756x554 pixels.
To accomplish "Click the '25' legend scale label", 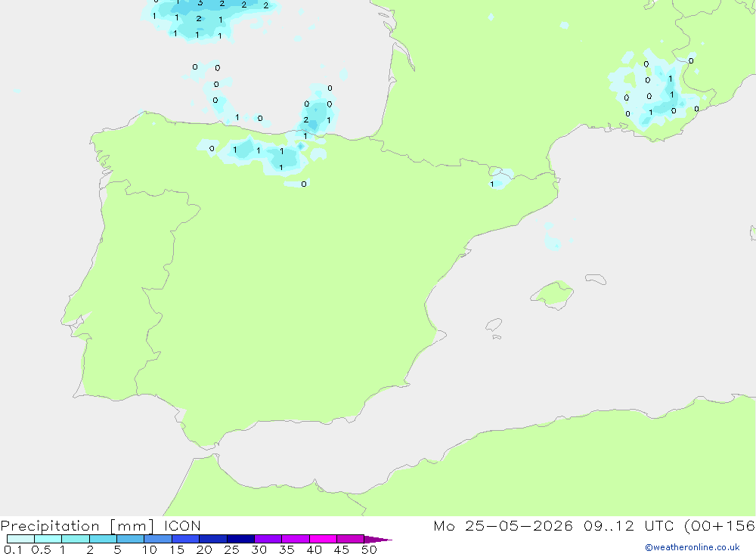I will pyautogui.click(x=231, y=549).
